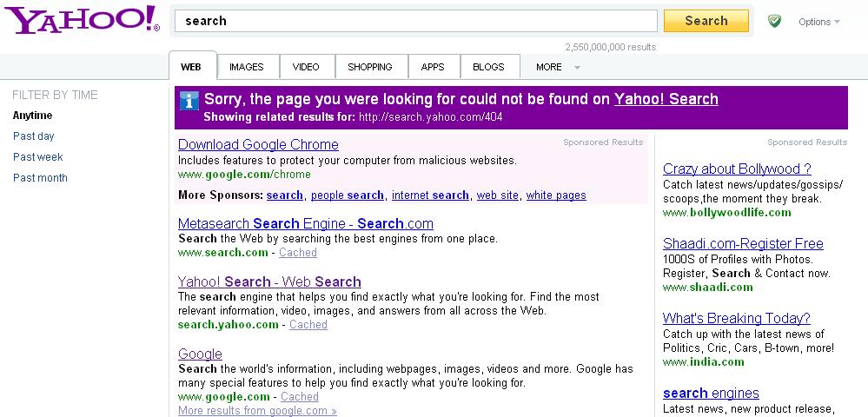Filter results by Past week
This screenshot has height=417, width=868.
click(38, 157)
